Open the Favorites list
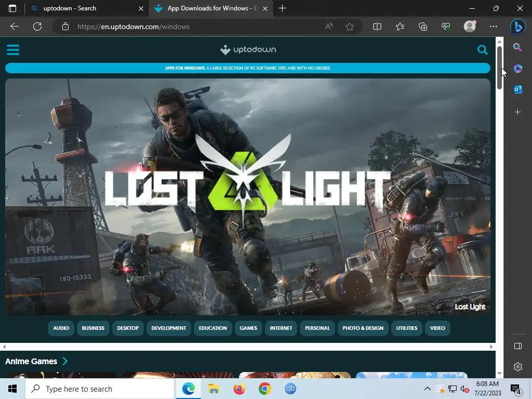This screenshot has height=399, width=532. pyautogui.click(x=400, y=26)
